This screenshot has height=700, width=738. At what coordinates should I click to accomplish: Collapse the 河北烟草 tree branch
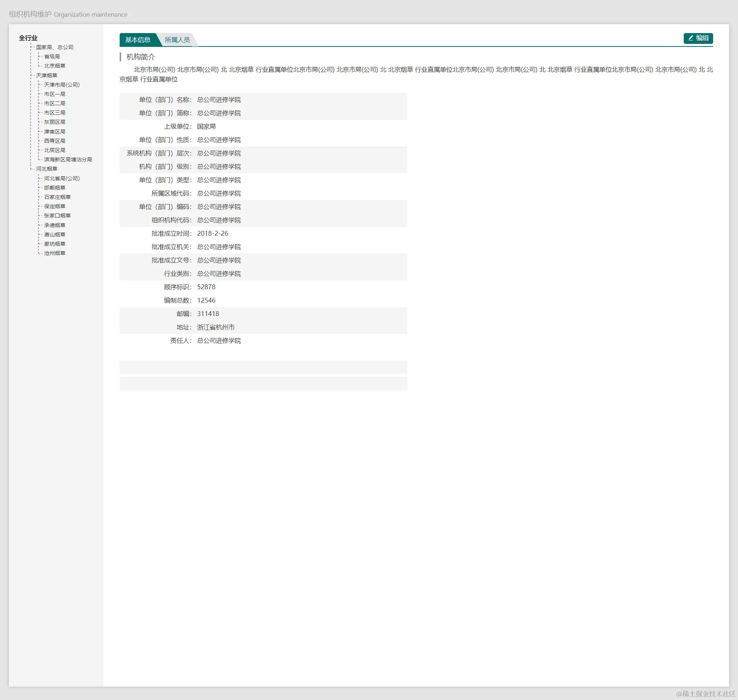click(46, 169)
